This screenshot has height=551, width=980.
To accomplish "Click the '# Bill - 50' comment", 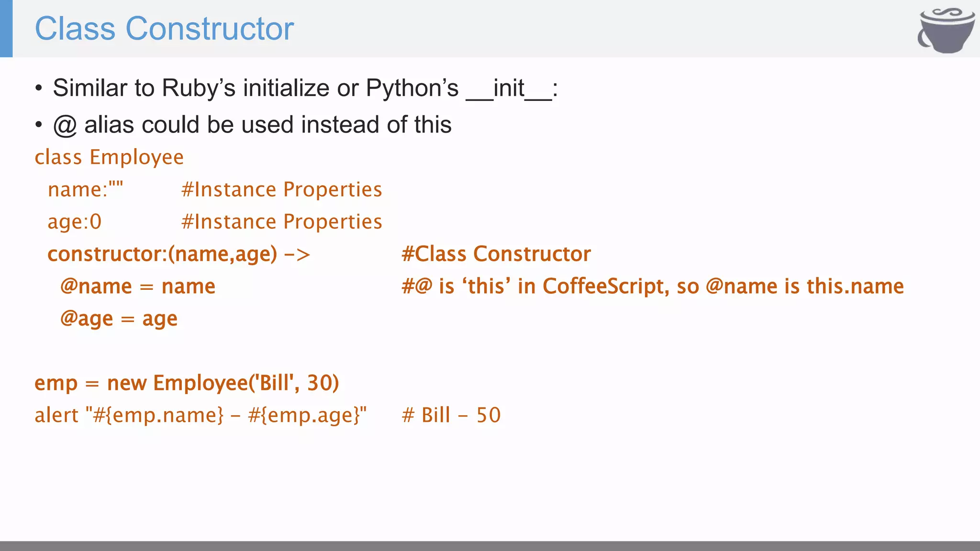I will (451, 415).
